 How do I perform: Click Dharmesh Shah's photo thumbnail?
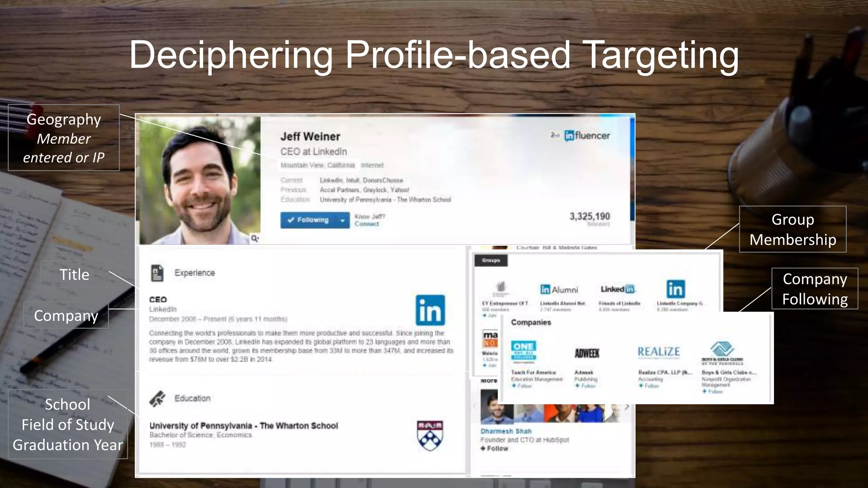pos(497,407)
